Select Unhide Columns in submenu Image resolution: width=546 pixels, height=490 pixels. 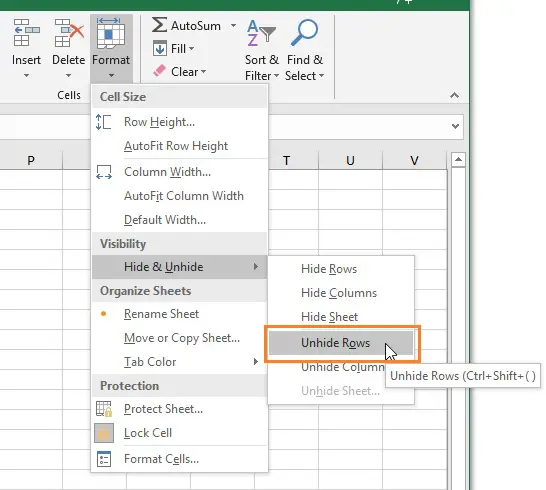(341, 367)
